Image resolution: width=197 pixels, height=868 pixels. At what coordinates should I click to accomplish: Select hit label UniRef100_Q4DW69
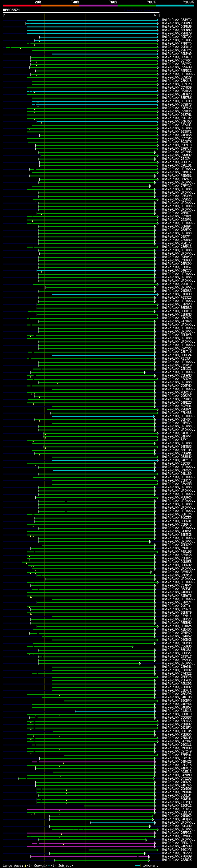(177, 815)
